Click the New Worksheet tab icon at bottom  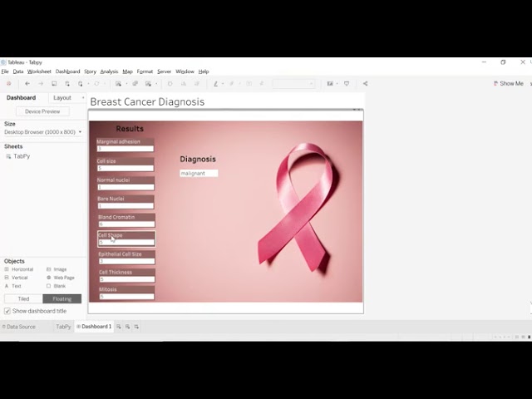pos(118,327)
